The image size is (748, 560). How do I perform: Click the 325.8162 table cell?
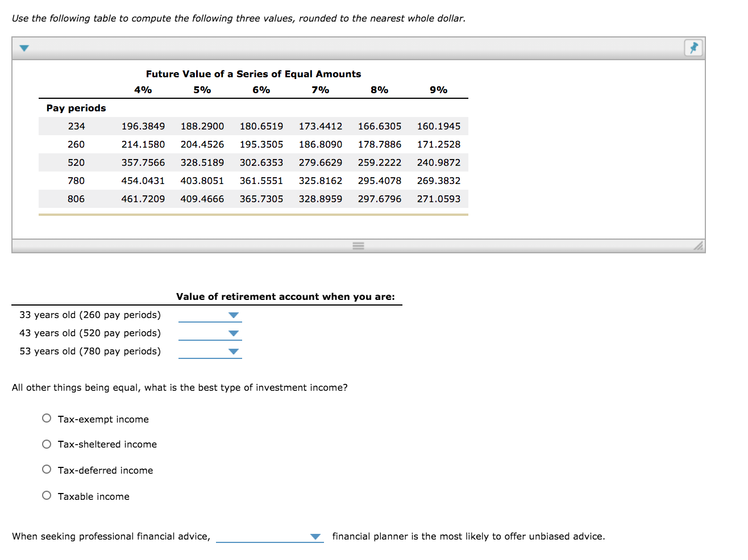321,181
